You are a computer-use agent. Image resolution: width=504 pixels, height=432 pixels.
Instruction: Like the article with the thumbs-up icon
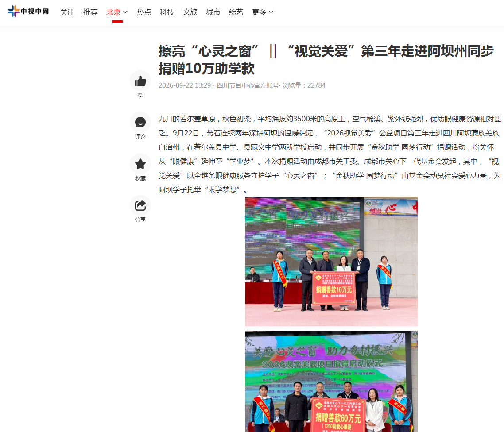(140, 81)
